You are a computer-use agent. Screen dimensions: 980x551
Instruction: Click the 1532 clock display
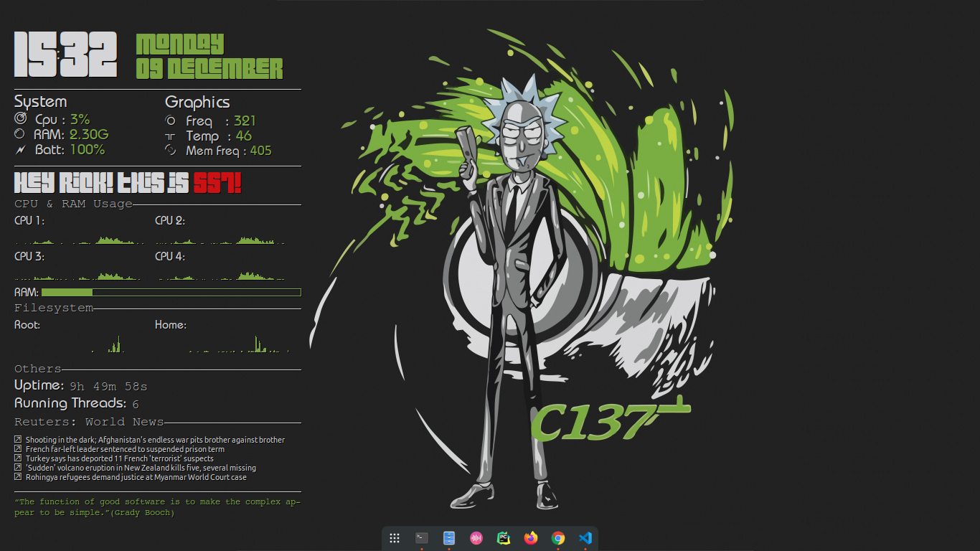pyautogui.click(x=65, y=55)
